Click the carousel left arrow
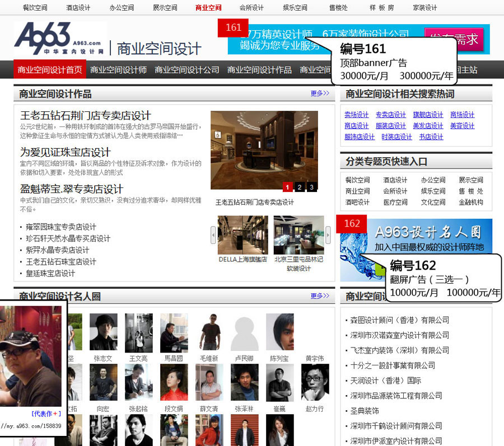The image size is (504, 446). pyautogui.click(x=213, y=235)
